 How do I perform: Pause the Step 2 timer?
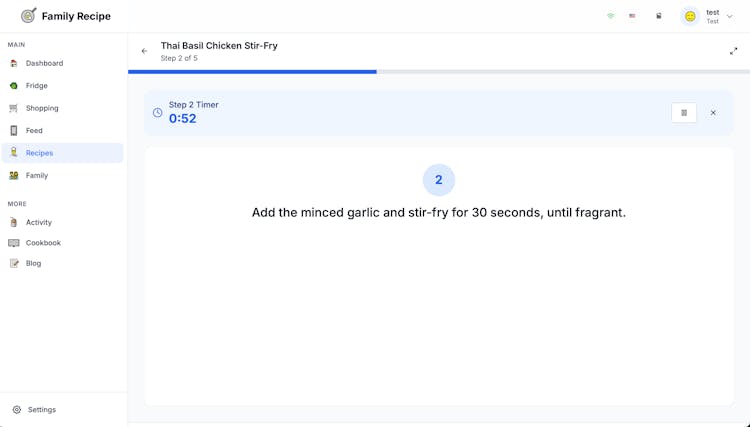click(684, 113)
